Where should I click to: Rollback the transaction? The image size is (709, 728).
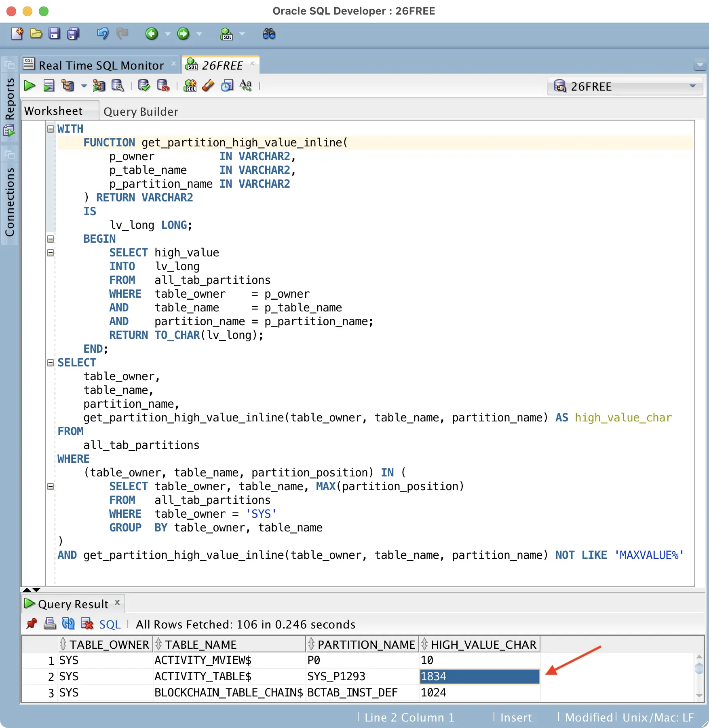click(163, 86)
